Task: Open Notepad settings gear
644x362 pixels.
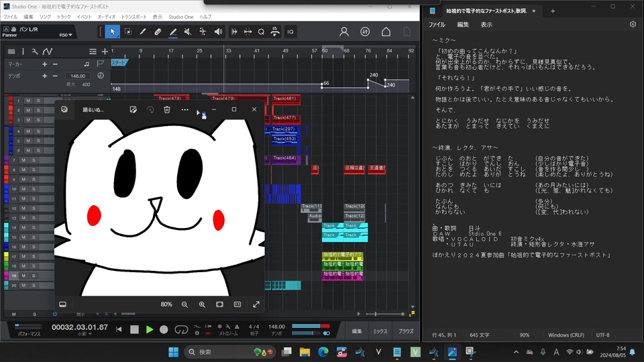Action: (633, 24)
